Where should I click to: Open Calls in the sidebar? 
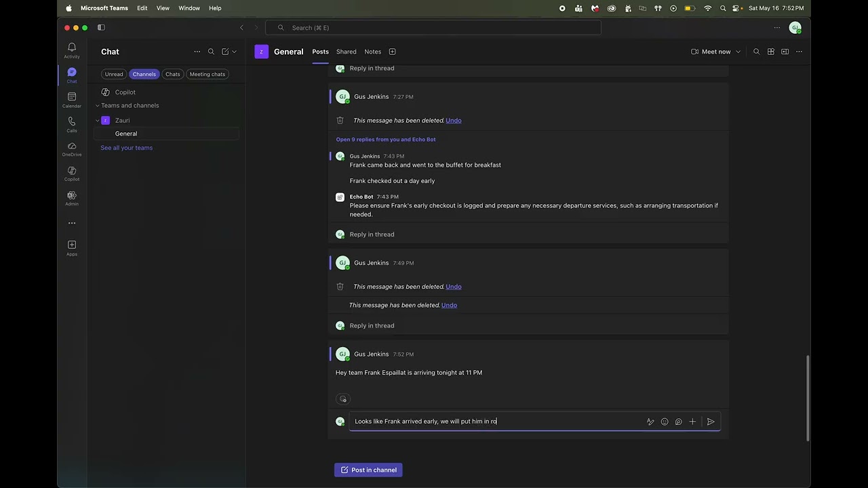point(71,124)
